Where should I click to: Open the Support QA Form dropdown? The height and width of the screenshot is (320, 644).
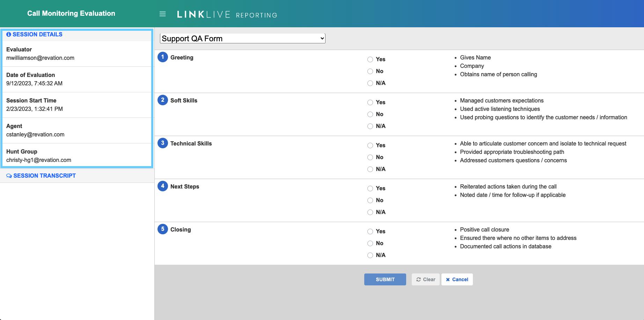tap(242, 38)
